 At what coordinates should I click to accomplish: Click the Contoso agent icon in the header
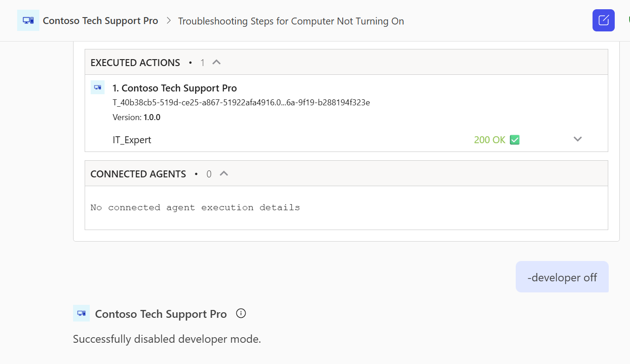click(28, 20)
